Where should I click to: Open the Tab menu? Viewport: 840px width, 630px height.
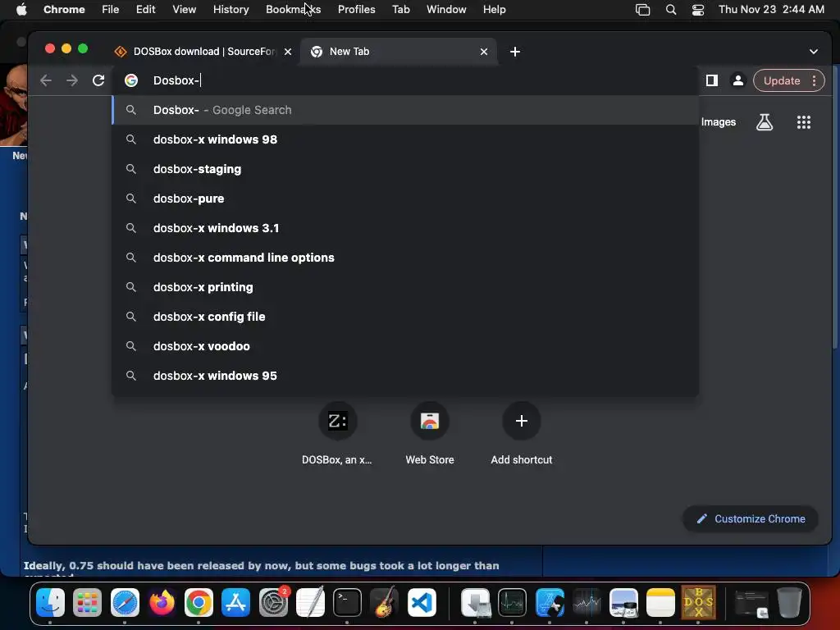400,9
